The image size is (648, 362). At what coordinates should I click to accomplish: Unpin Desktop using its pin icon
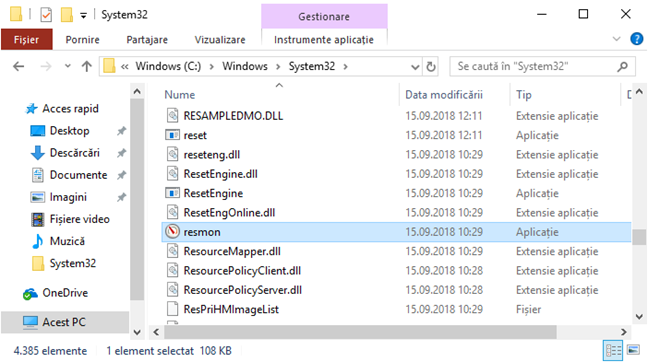121,131
